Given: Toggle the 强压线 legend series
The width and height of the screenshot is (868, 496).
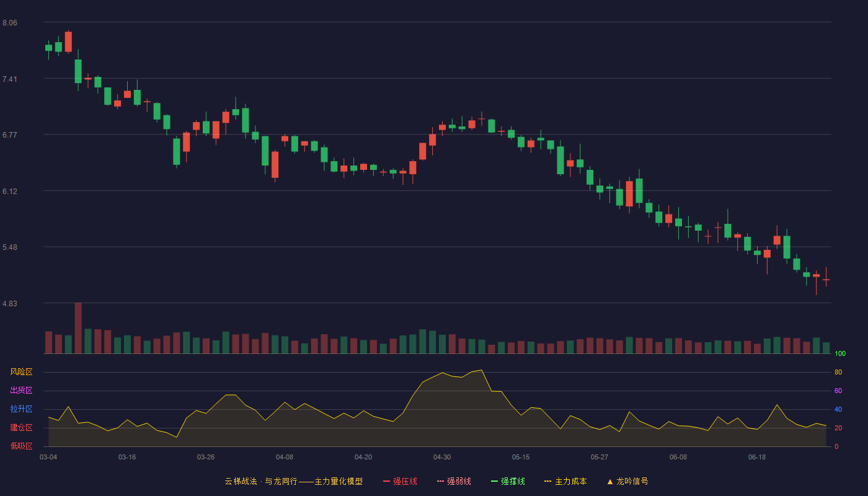Looking at the screenshot, I should point(400,481).
